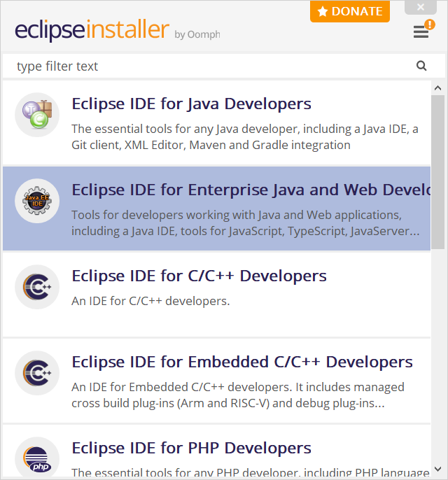Click the Java EE IDE gear icon
448x480 pixels.
pos(37,201)
